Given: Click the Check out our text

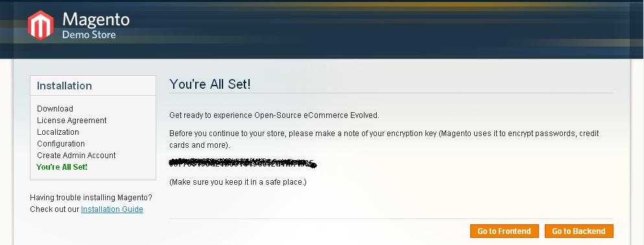Looking at the screenshot, I should click(x=54, y=209).
